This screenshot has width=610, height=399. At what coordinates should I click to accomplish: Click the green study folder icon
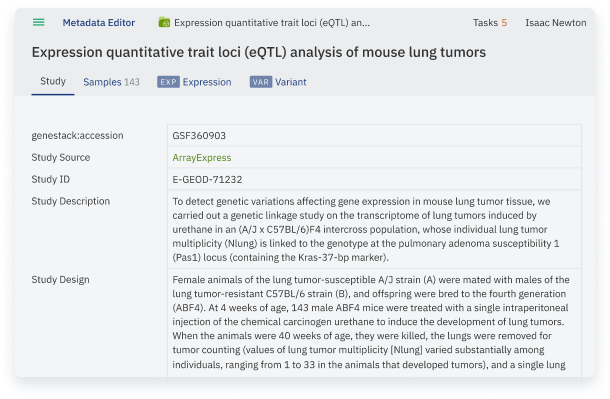pos(164,23)
